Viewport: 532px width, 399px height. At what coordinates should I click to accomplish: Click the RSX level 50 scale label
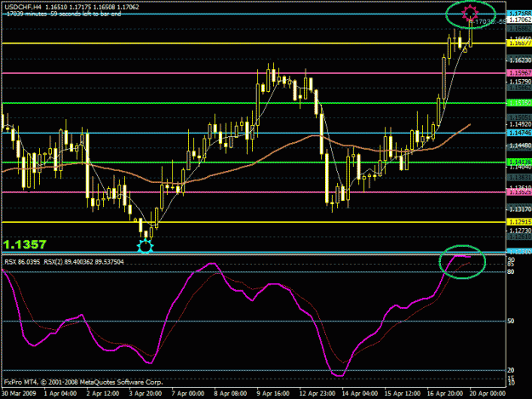tap(511, 321)
